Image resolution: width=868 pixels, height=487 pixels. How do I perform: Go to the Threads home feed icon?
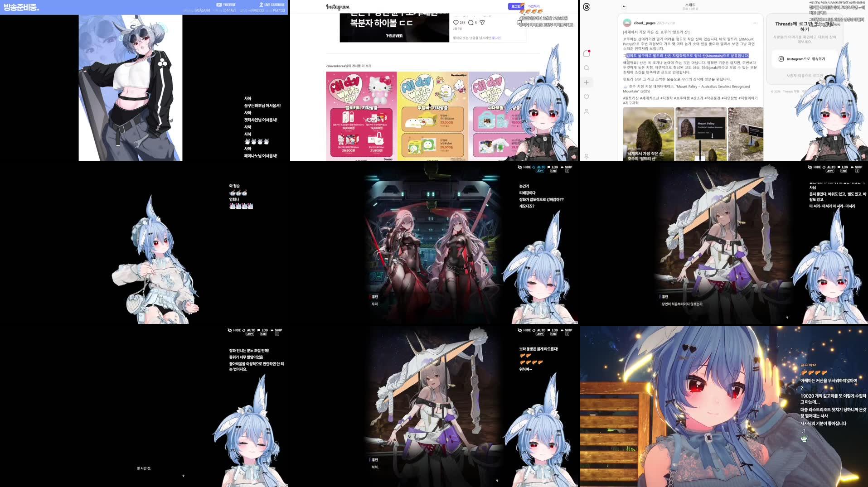tap(587, 53)
